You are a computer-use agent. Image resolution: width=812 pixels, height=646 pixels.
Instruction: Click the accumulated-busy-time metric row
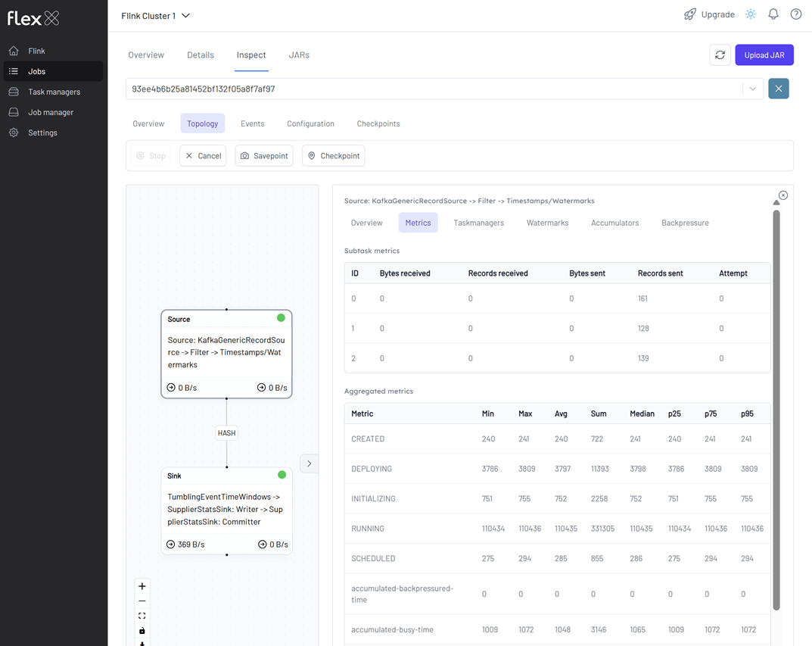coord(557,630)
